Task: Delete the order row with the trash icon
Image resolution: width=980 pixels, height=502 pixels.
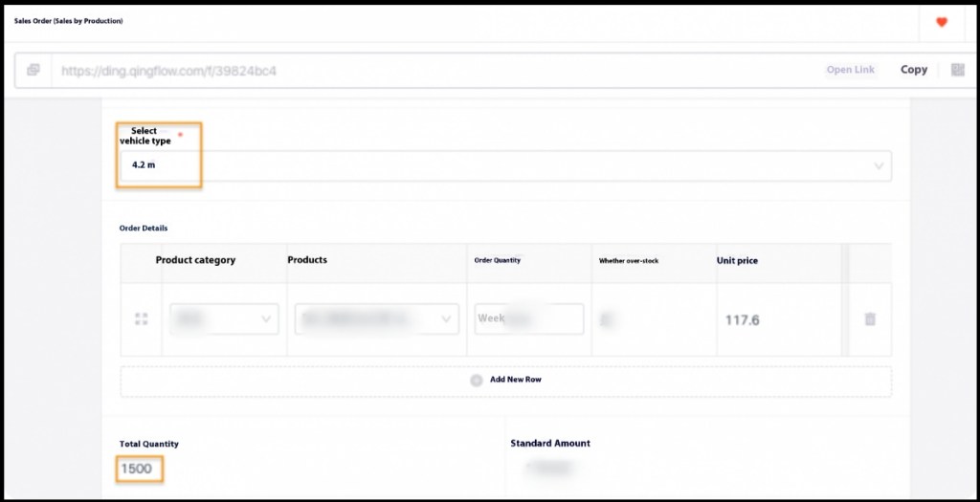Action: (870, 319)
